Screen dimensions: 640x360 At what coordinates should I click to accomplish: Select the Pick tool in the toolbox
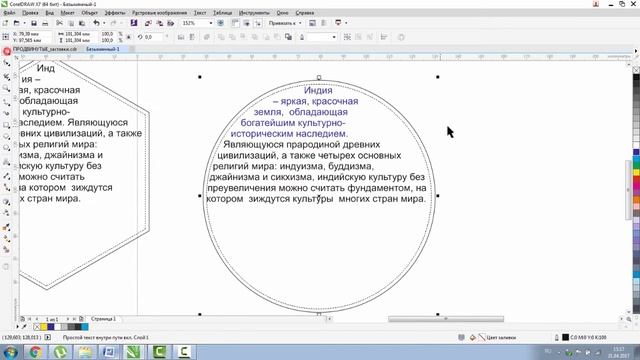click(x=7, y=51)
